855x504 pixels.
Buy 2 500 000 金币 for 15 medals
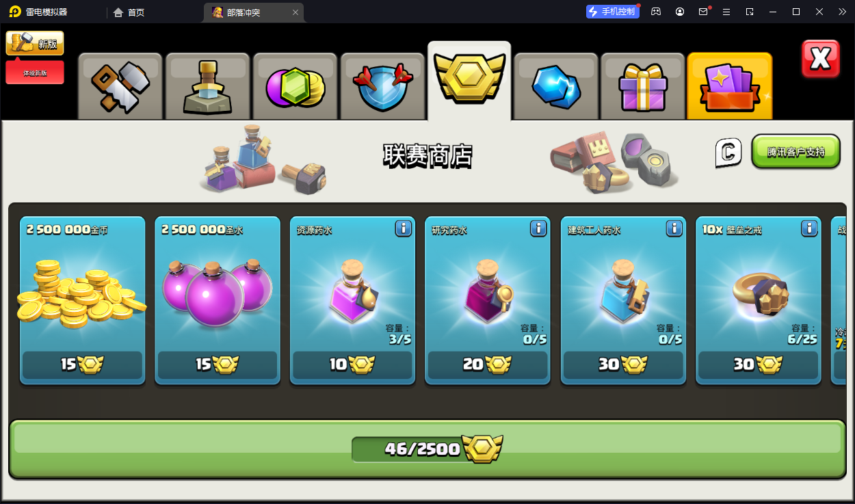(x=82, y=365)
